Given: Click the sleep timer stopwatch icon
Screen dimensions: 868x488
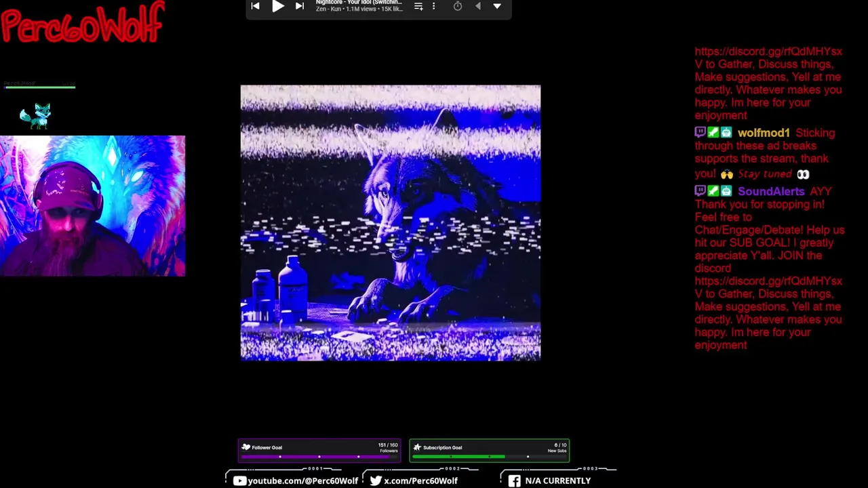Looking at the screenshot, I should pos(458,6).
